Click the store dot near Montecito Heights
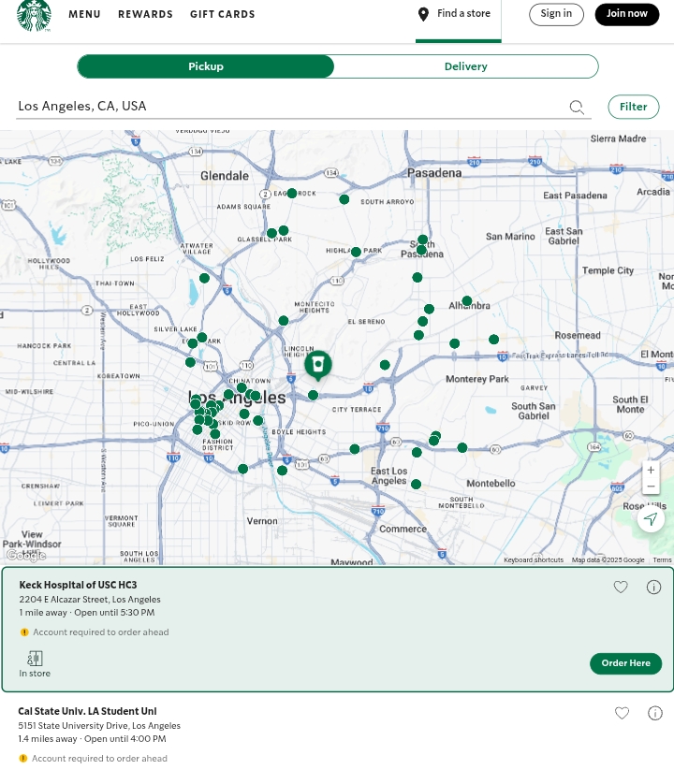The image size is (674, 784). pyautogui.click(x=284, y=321)
